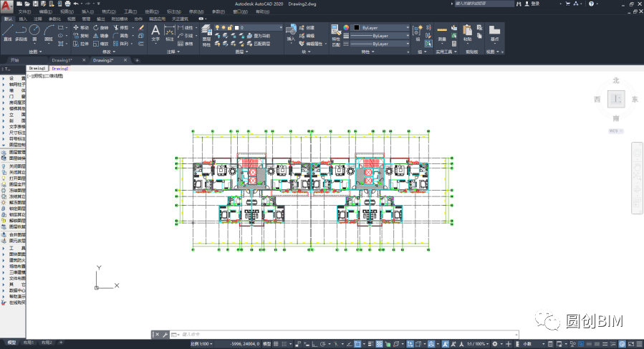
Task: Open the Text (文字) tool
Action: (155, 33)
